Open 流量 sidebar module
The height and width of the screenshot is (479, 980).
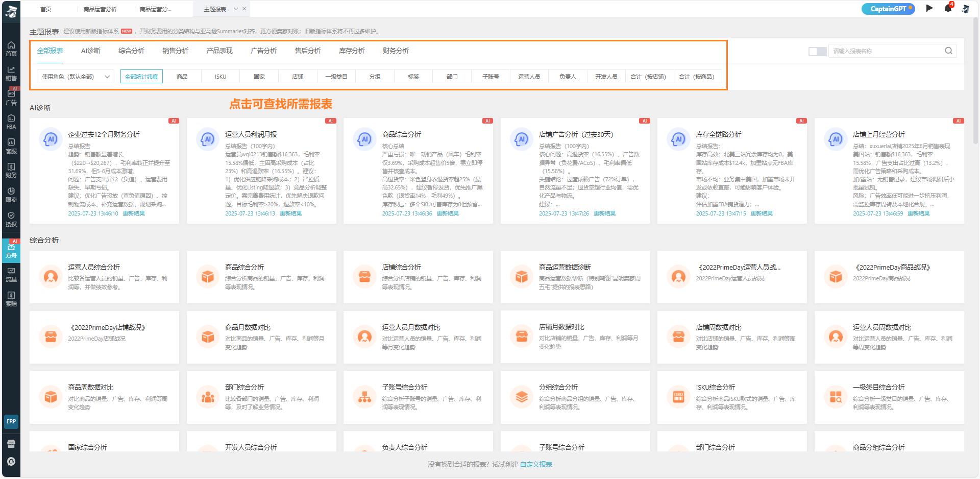tap(11, 275)
